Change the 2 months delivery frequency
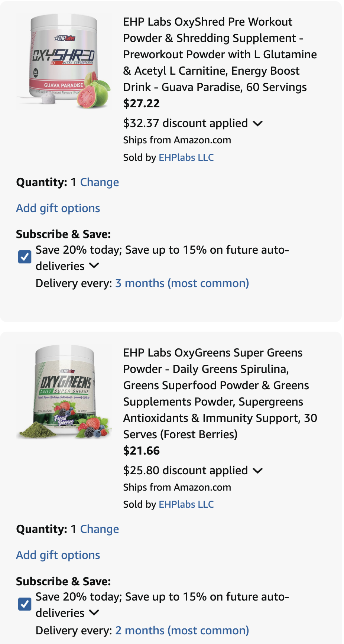 tap(182, 631)
